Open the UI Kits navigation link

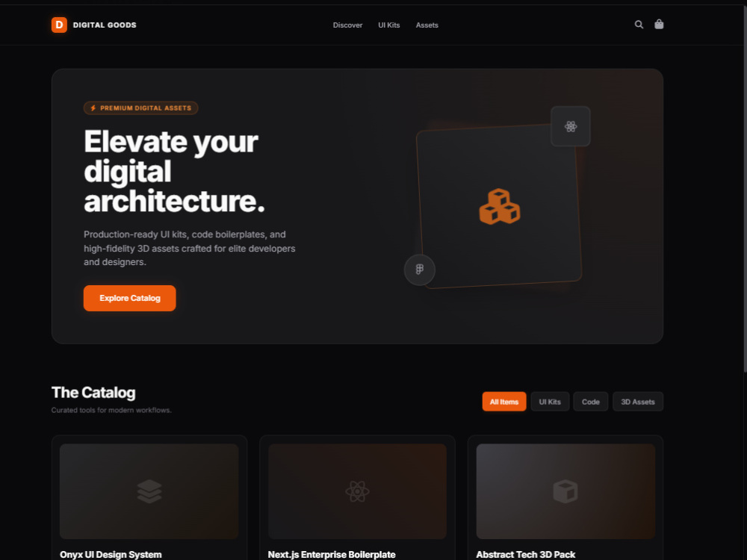(389, 25)
